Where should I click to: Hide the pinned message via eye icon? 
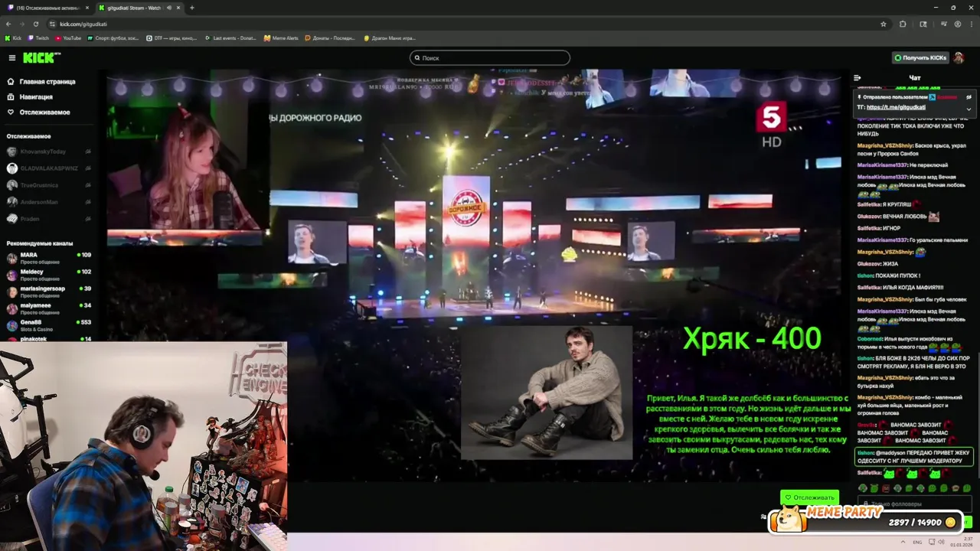point(969,97)
